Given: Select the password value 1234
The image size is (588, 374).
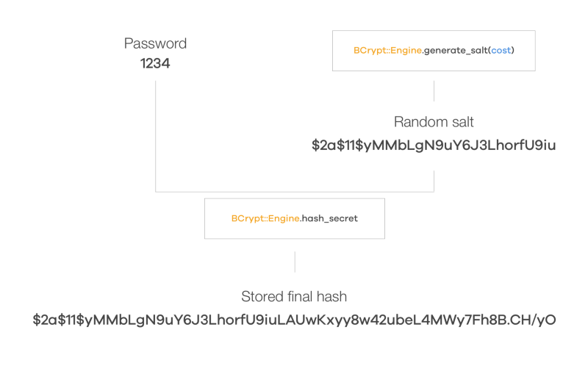Looking at the screenshot, I should [155, 63].
